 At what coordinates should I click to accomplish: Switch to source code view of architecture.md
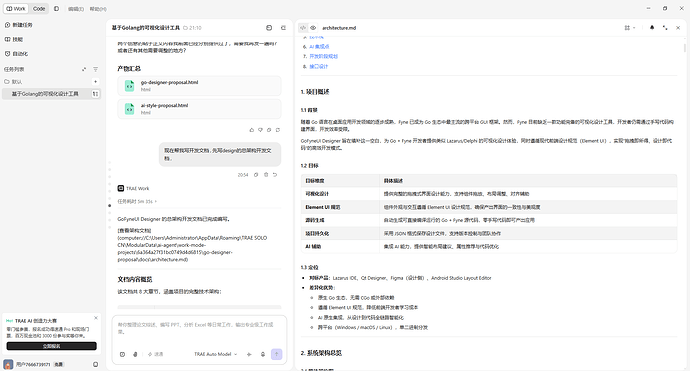tap(303, 28)
